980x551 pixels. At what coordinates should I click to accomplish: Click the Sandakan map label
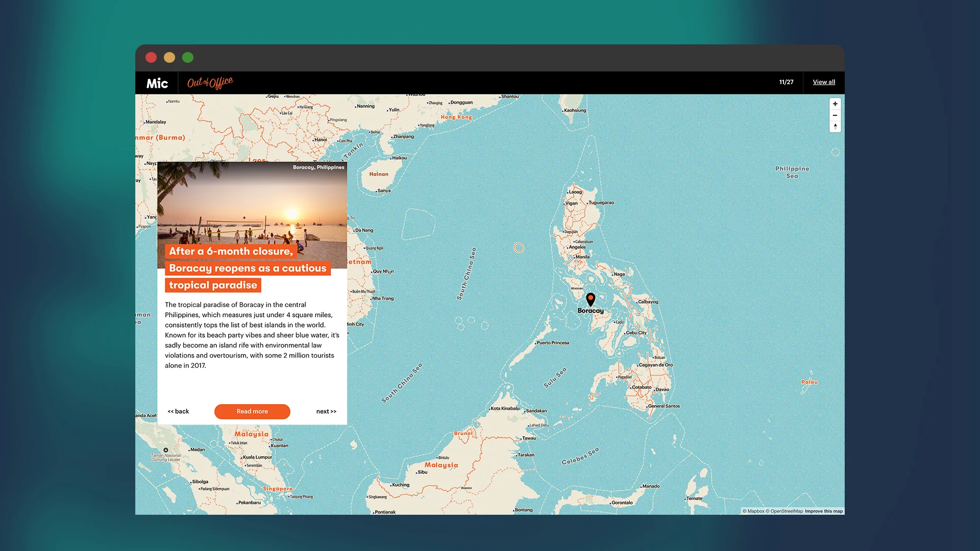(536, 411)
